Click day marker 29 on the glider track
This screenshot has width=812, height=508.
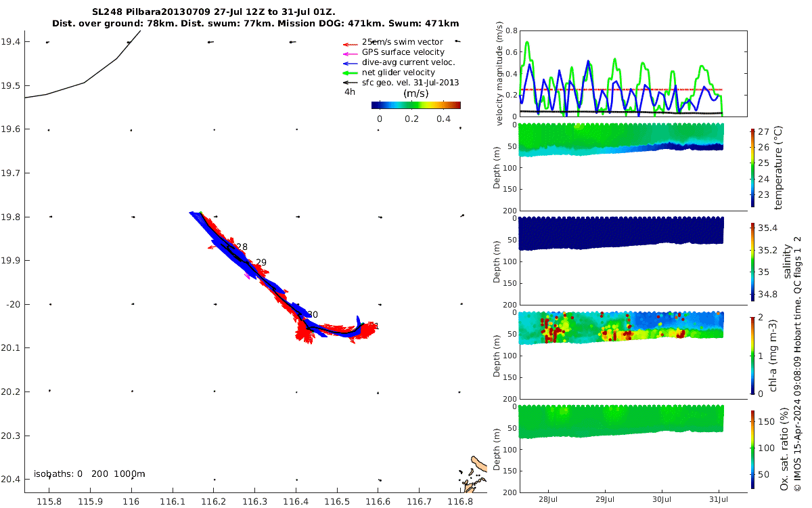coord(261,263)
